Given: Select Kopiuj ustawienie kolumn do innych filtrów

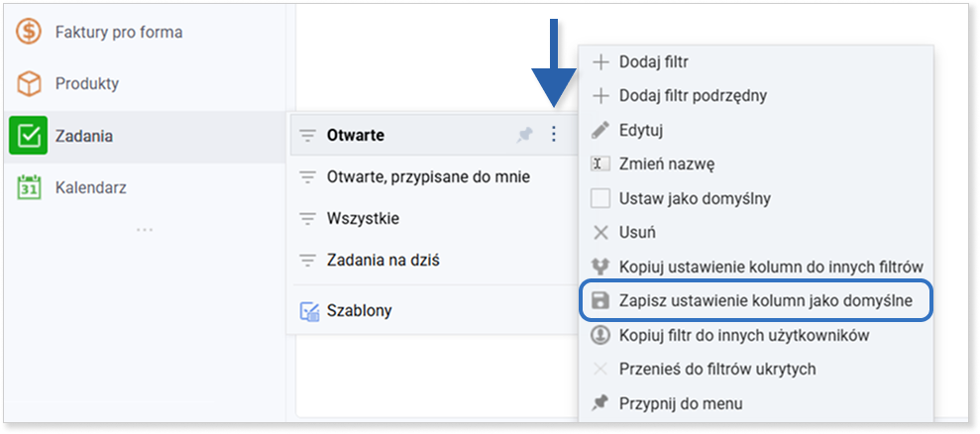Looking at the screenshot, I should [x=770, y=266].
